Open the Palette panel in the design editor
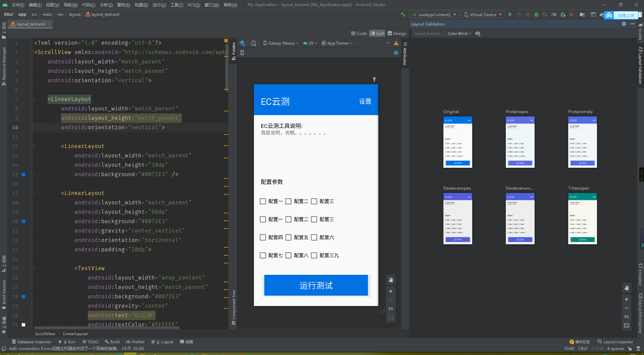 pos(234,49)
